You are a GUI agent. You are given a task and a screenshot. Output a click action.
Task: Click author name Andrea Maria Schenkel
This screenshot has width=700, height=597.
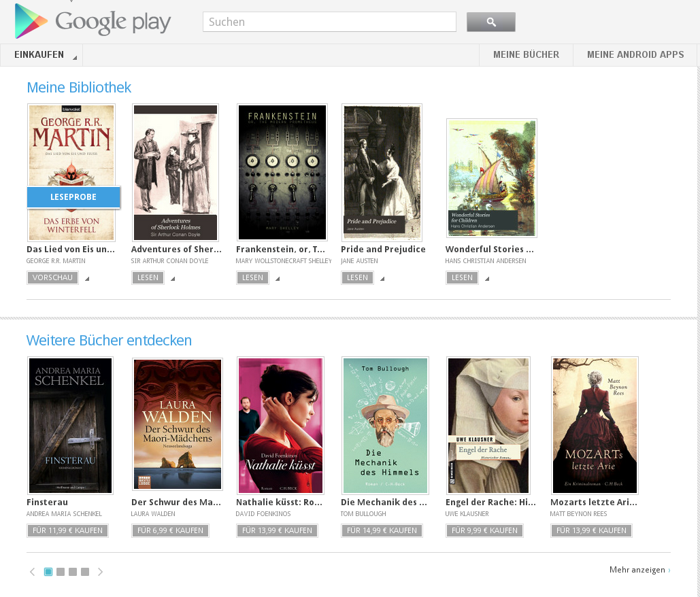coord(64,514)
